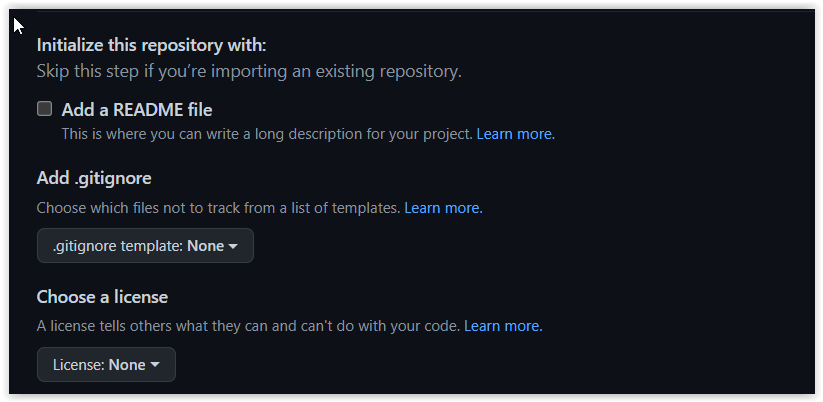Click the caret arrow on .gitignore template button
823x402 pixels.
pyautogui.click(x=233, y=247)
